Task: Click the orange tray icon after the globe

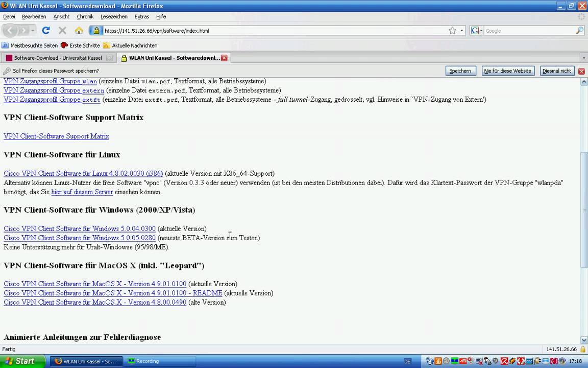Action: point(438,361)
